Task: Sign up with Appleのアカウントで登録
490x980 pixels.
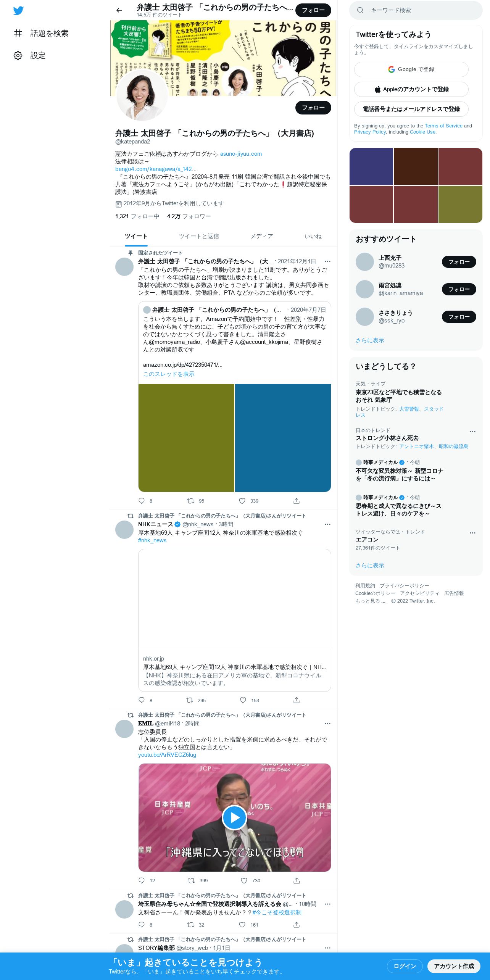Action: [411, 89]
